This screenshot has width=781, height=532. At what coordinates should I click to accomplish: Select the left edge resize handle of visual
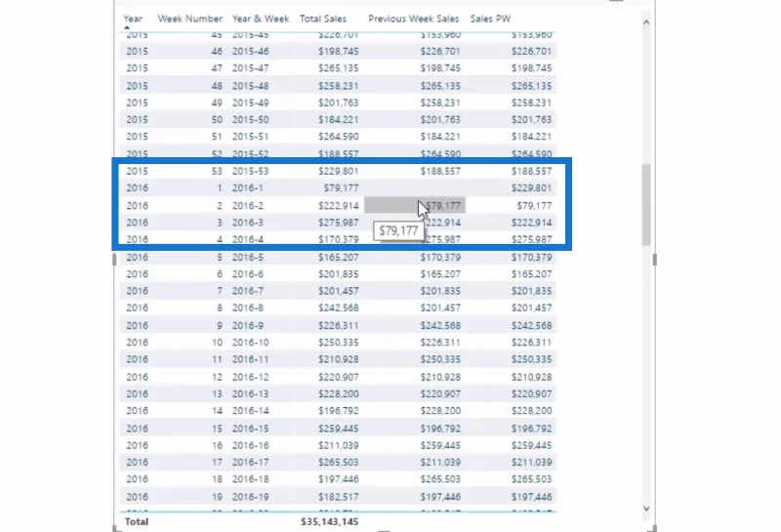[114, 259]
